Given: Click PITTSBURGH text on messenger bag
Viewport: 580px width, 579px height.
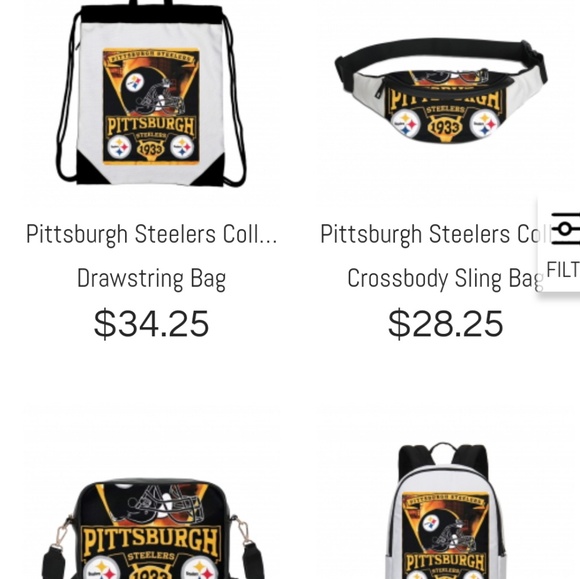Looking at the screenshot, I should click(151, 542).
